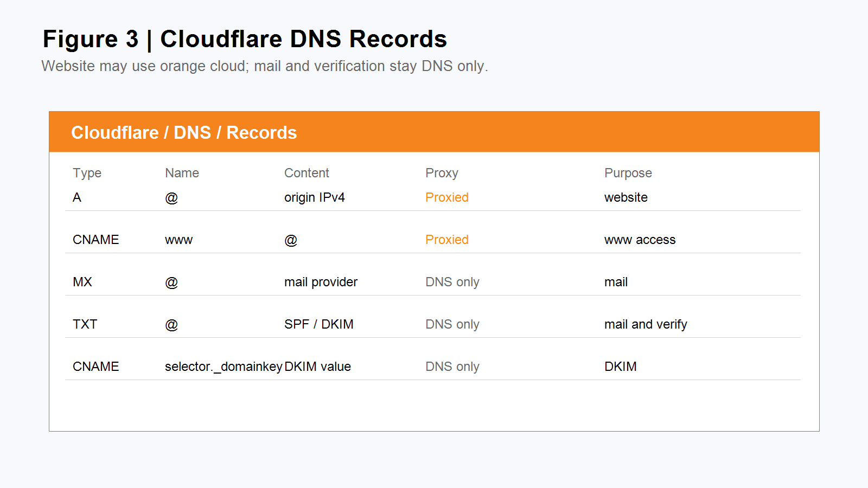This screenshot has height=488, width=868.
Task: Click 'origin IPv4' content cell
Action: click(315, 197)
